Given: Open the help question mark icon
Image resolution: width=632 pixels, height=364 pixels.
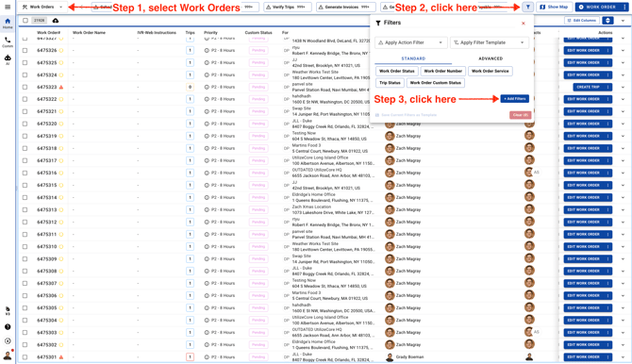Looking at the screenshot, I should 8,327.
